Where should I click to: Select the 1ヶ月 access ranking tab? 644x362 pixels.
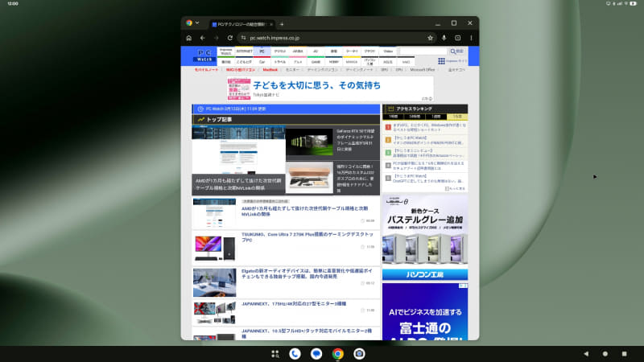pyautogui.click(x=457, y=117)
